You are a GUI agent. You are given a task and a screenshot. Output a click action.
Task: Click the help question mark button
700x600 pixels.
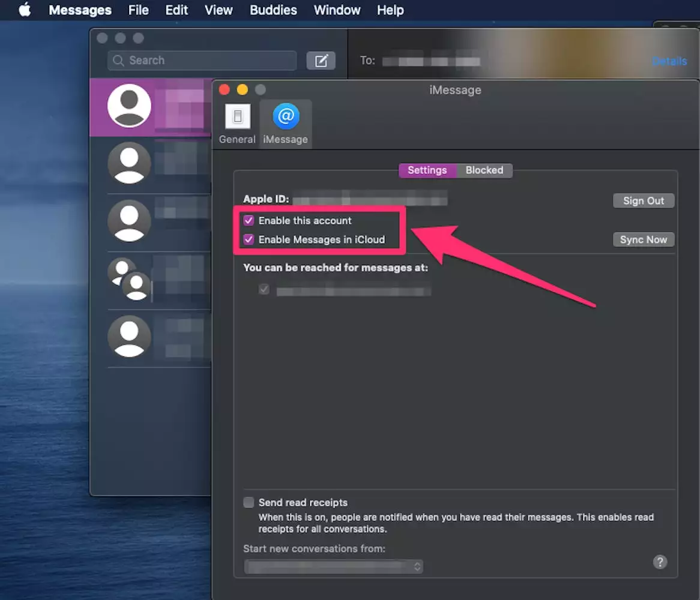(660, 562)
